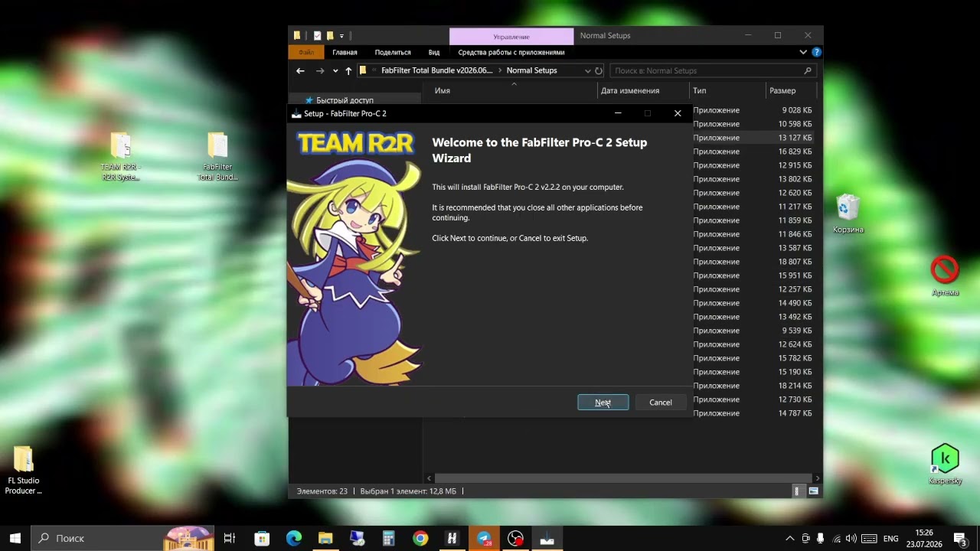Viewport: 980px width, 551px height.
Task: Click the New Folder icon in Explorer title bar
Action: (330, 36)
